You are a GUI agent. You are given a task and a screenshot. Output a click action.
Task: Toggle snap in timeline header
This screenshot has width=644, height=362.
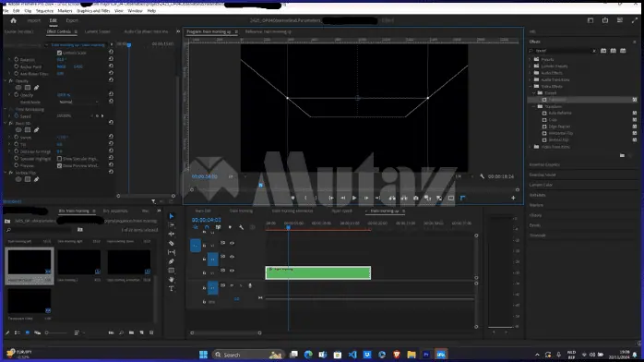tap(207, 227)
